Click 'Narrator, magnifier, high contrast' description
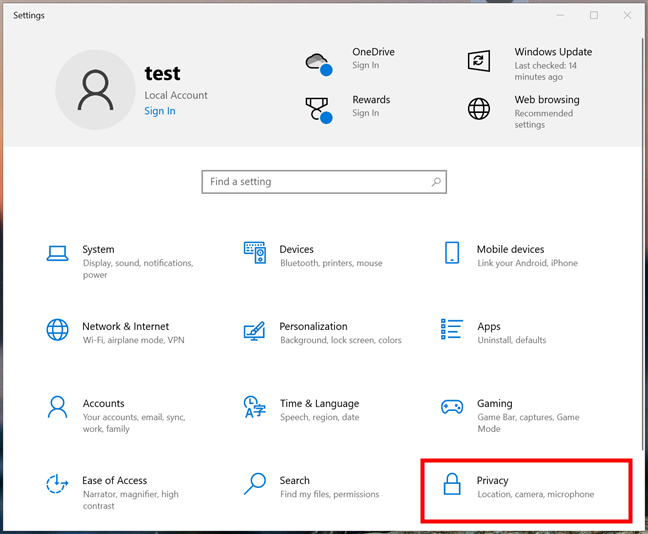 [x=131, y=500]
